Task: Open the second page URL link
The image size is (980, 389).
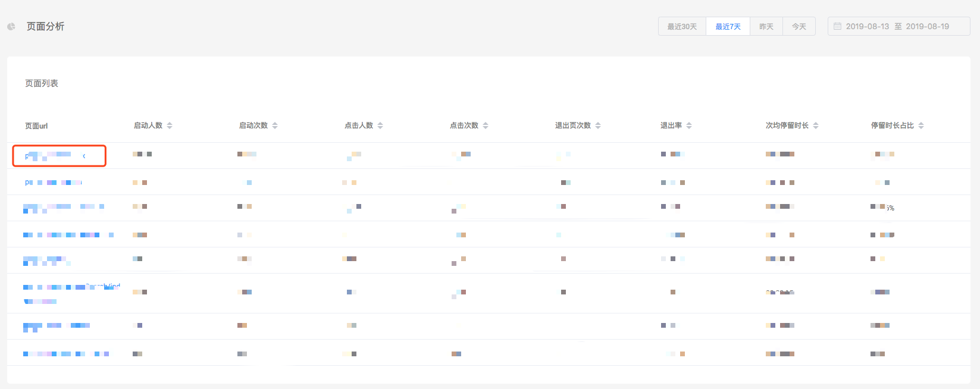Action: [x=54, y=182]
